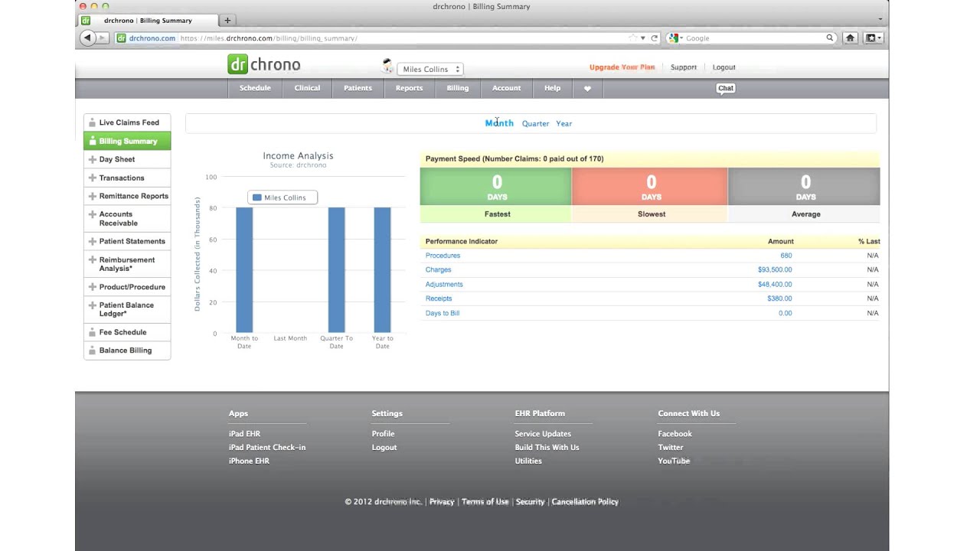Click the $93,500.00 charges amount

(775, 269)
